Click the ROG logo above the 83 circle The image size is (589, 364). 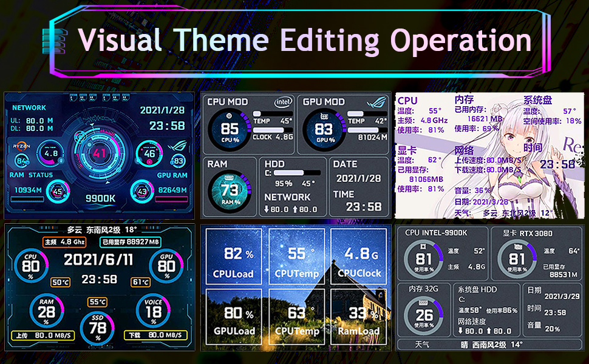click(178, 146)
